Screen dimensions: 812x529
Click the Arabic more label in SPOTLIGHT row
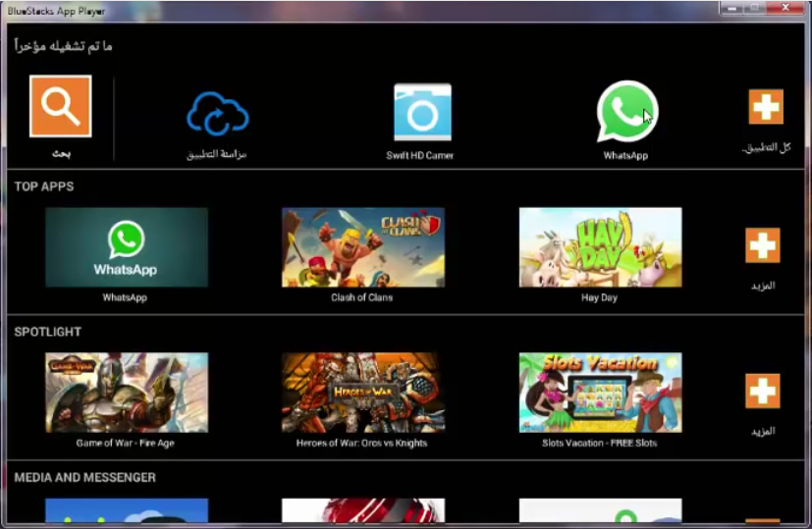pos(763,431)
